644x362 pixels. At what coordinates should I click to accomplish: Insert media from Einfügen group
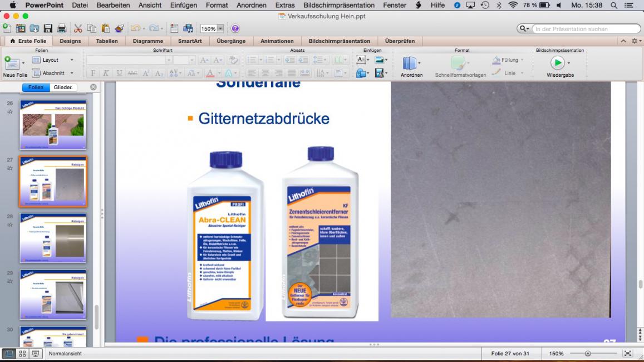(x=379, y=73)
